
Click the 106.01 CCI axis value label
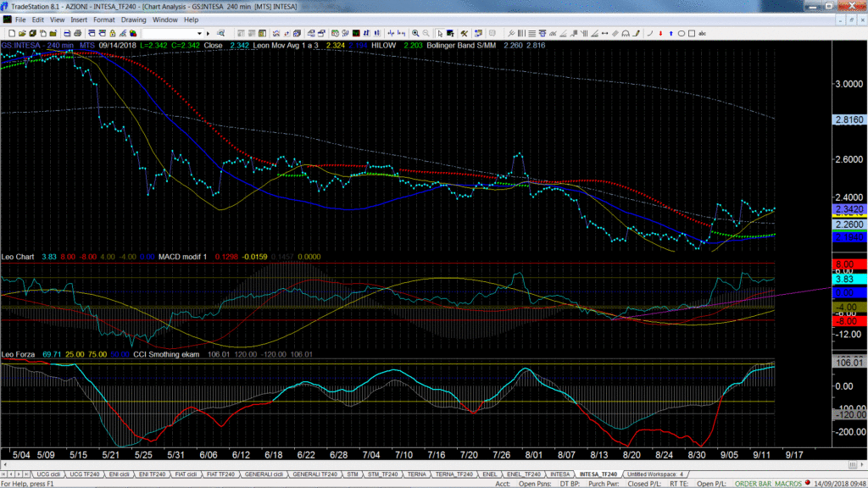(x=849, y=363)
